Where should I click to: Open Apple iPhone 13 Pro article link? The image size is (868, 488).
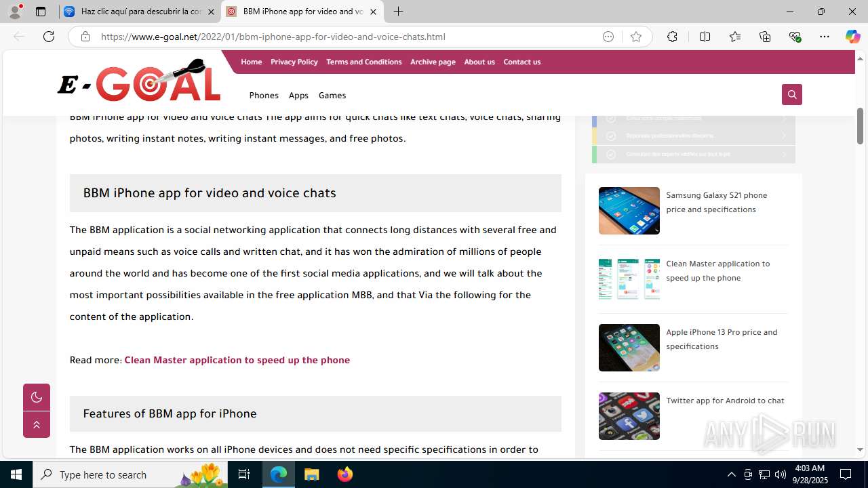pos(722,339)
